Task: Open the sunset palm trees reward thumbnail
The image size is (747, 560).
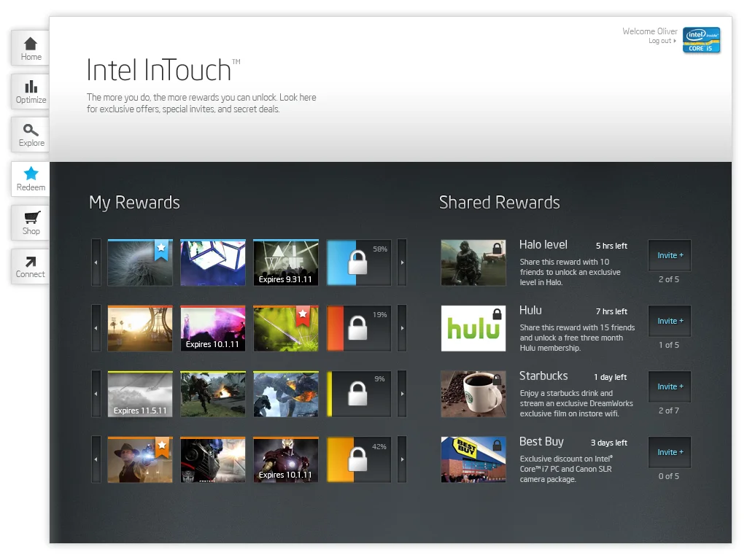Action: 140,328
